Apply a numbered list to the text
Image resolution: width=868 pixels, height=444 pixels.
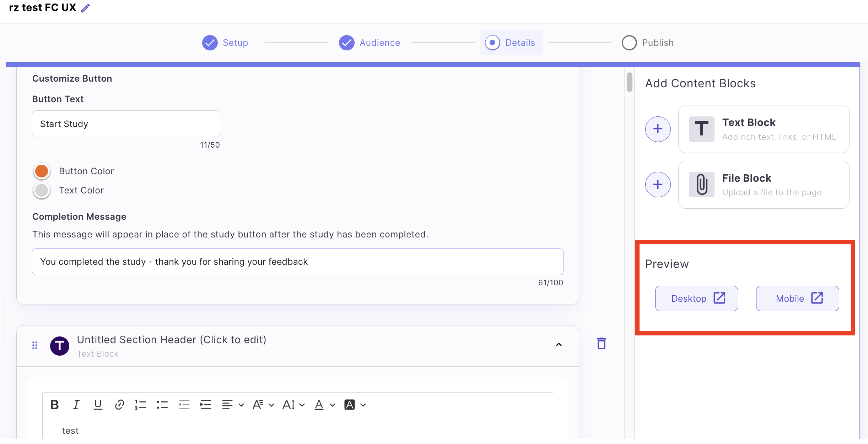(140, 404)
